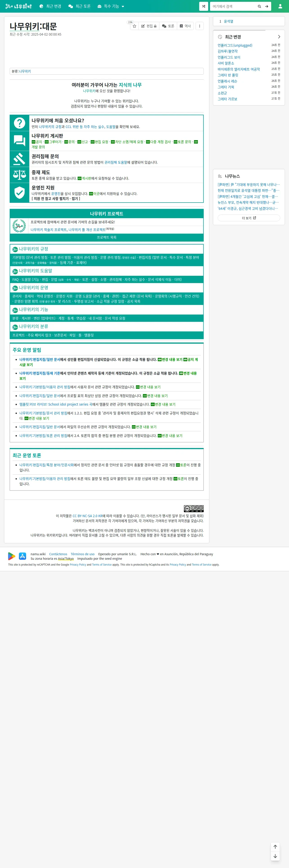Screen dimensions: 289x868
Task: Click the question mark icon tile
Action: [20, 123]
